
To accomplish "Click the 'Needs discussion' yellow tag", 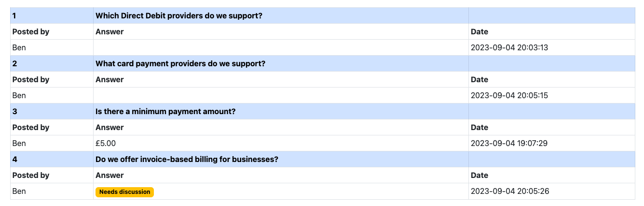I will [125, 192].
